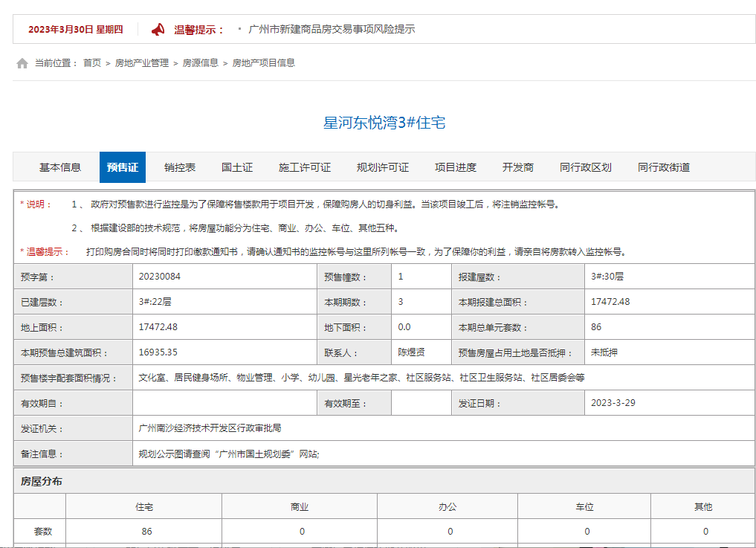Screen dimensions: 756x548
Task: Open the 同行政区划 tab
Action: pyautogui.click(x=587, y=167)
